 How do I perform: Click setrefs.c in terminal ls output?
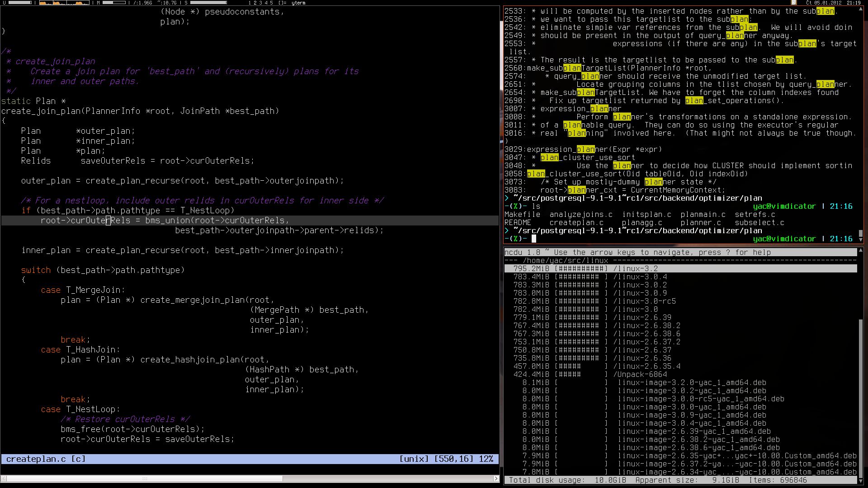755,215
